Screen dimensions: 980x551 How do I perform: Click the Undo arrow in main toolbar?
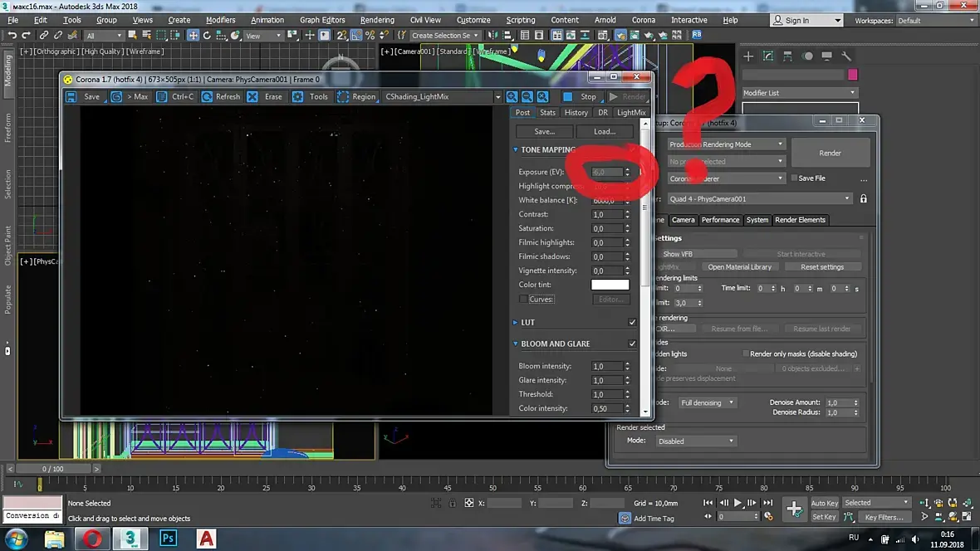[12, 36]
